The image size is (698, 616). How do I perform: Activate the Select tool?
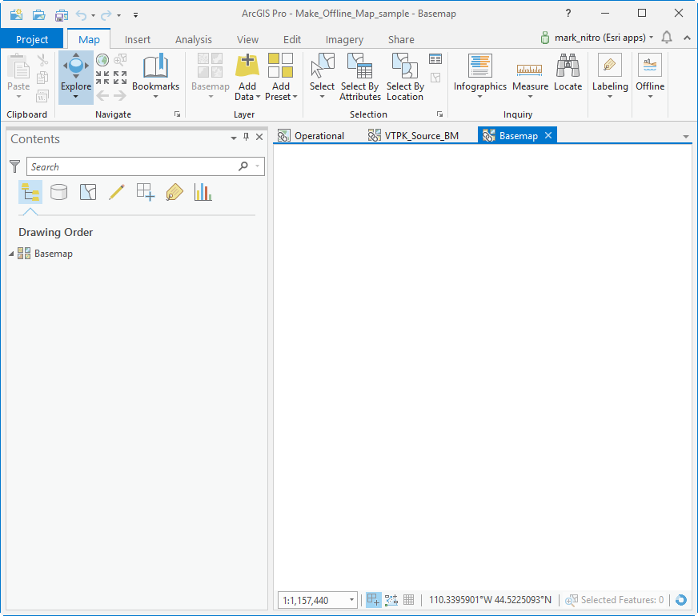[322, 77]
